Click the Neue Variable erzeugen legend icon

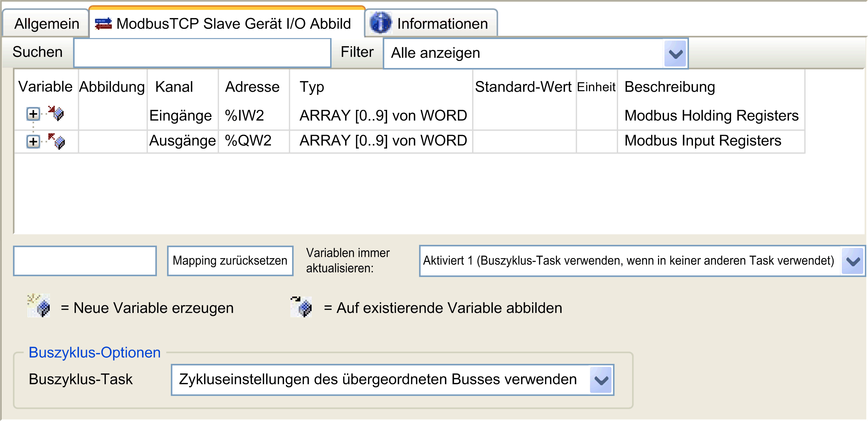click(x=39, y=306)
